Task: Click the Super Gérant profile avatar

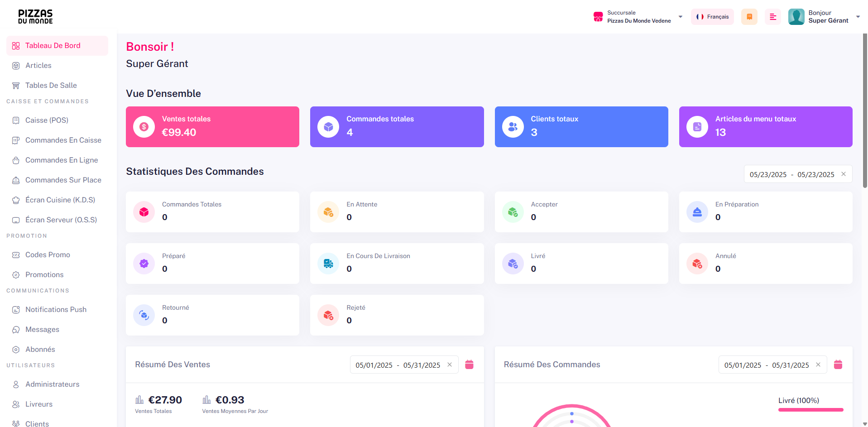Action: pyautogui.click(x=796, y=17)
